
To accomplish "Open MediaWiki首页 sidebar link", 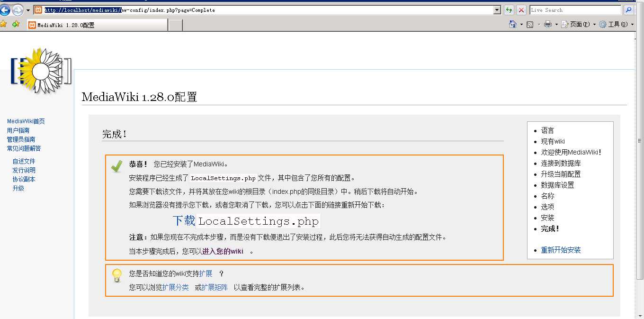I will coord(26,121).
